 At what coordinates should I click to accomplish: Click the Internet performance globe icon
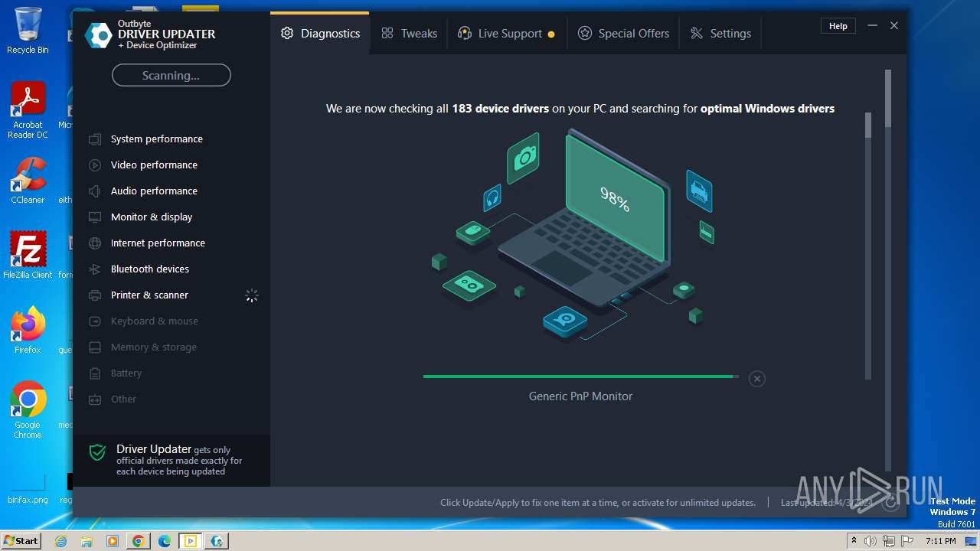pyautogui.click(x=95, y=243)
